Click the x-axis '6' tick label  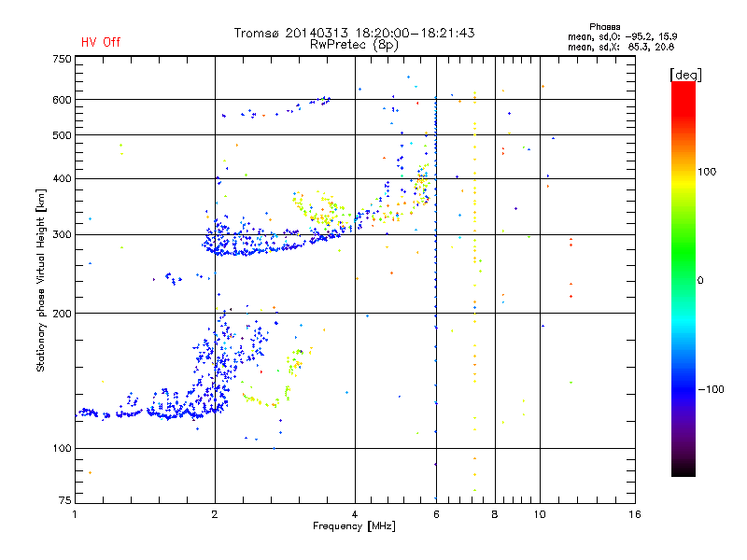pyautogui.click(x=436, y=514)
